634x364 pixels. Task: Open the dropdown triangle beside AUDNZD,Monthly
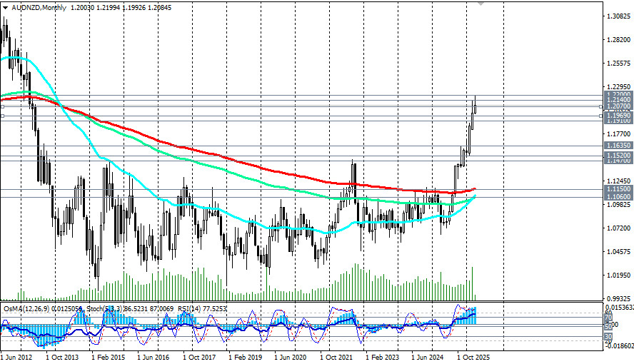(x=5, y=8)
